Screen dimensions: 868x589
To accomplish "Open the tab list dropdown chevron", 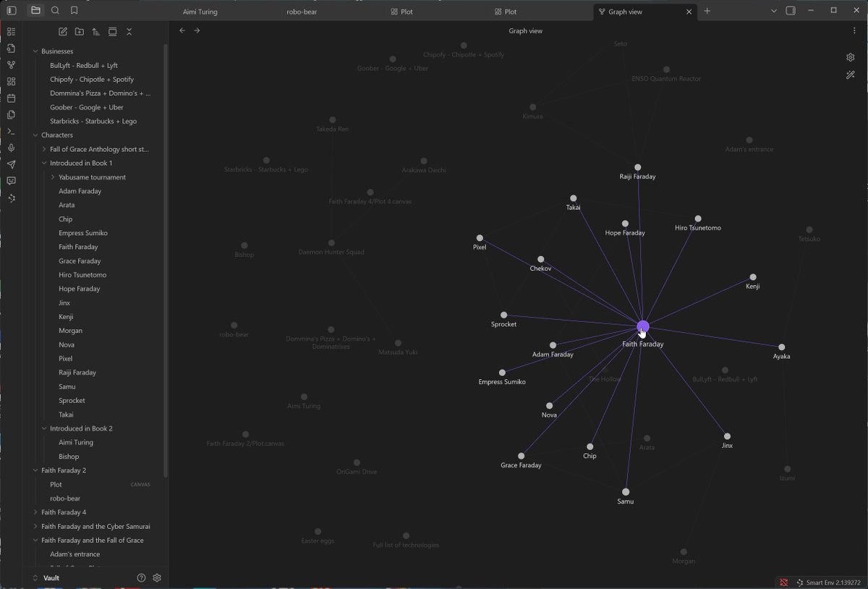I will click(773, 11).
